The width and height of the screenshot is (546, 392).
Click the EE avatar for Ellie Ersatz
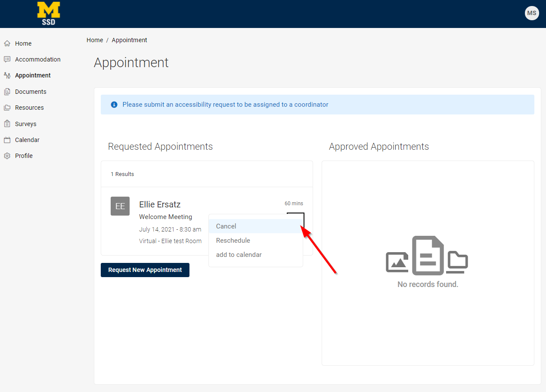tap(120, 206)
